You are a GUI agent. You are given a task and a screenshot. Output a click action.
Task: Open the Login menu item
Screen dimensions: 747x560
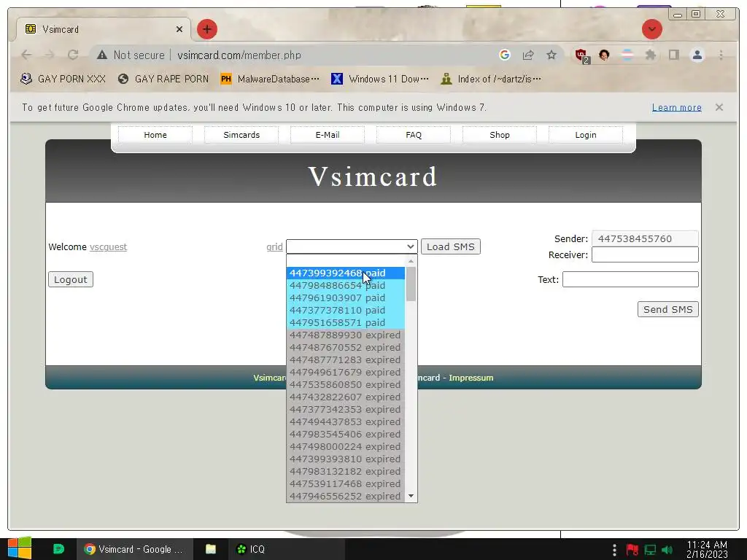pos(586,135)
